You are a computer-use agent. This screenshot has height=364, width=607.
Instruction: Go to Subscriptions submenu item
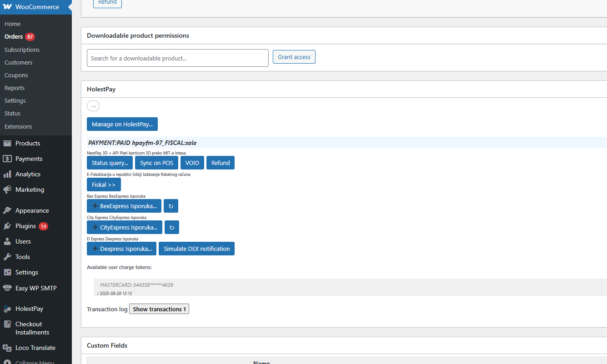pos(22,50)
